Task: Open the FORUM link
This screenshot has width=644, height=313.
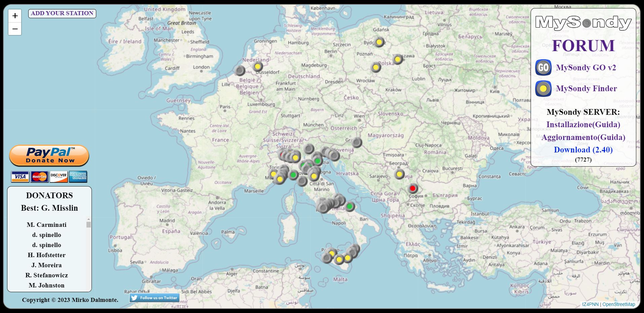Action: (583, 46)
